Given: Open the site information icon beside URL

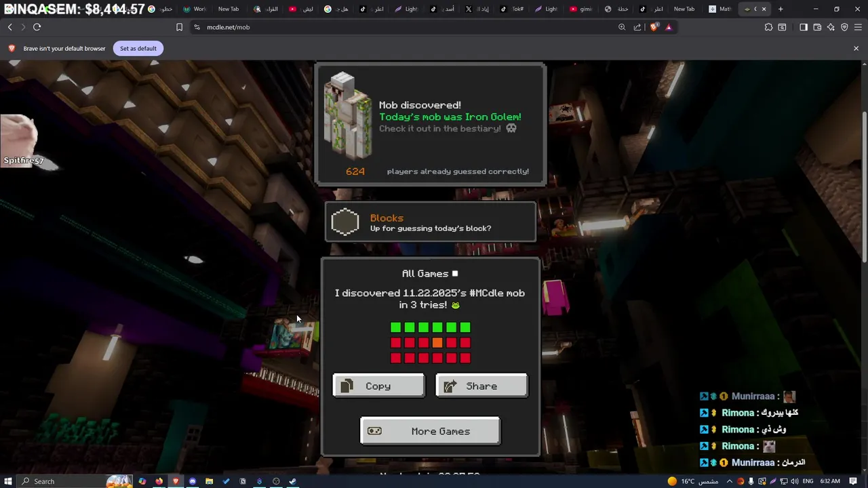Looking at the screenshot, I should click(x=197, y=27).
